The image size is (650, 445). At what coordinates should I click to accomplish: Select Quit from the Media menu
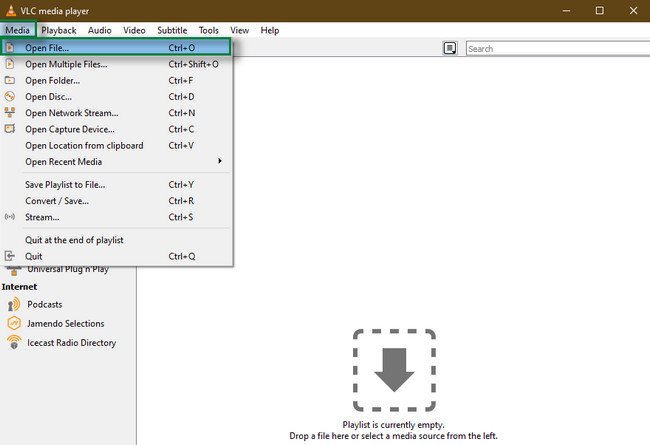click(x=116, y=256)
